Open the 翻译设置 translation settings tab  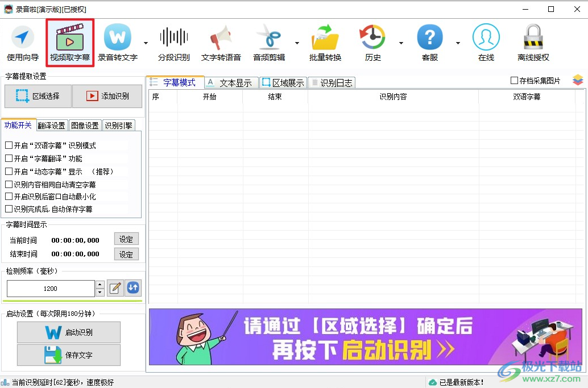click(51, 125)
